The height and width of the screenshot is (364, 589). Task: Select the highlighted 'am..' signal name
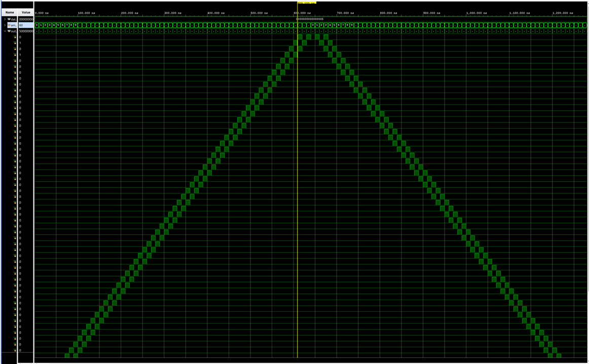click(x=14, y=25)
